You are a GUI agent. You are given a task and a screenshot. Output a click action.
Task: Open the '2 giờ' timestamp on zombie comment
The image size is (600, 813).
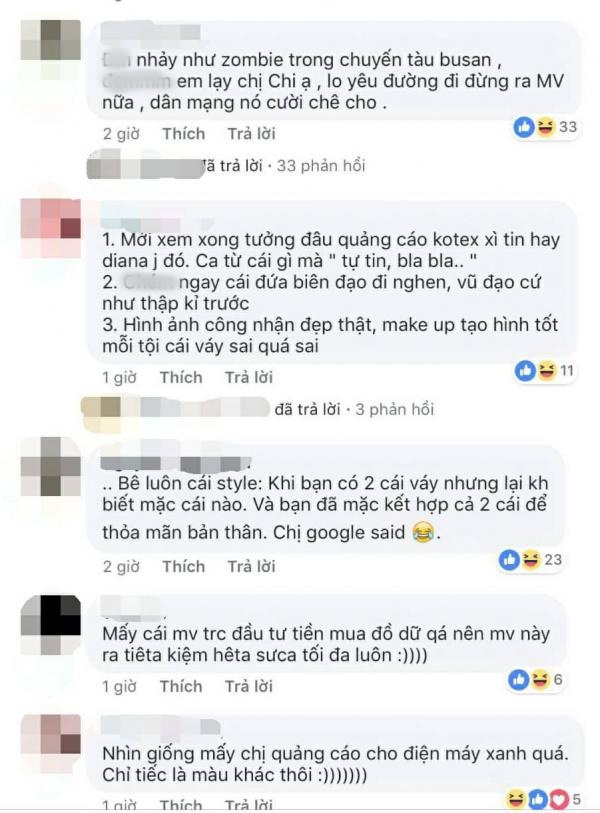click(121, 134)
